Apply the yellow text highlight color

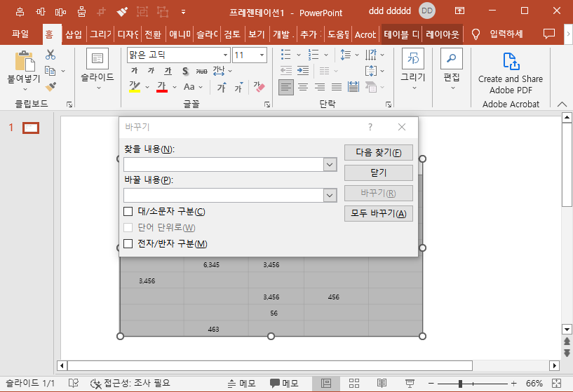point(135,87)
